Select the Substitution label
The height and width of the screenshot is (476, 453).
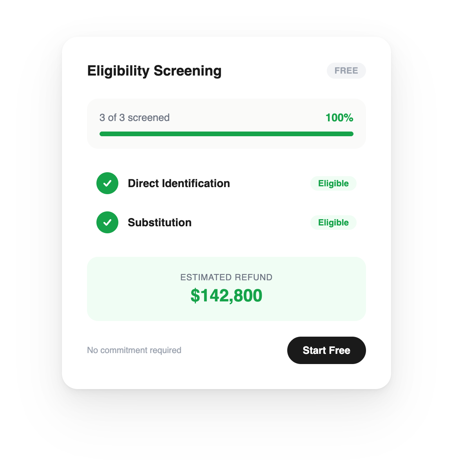pyautogui.click(x=159, y=223)
